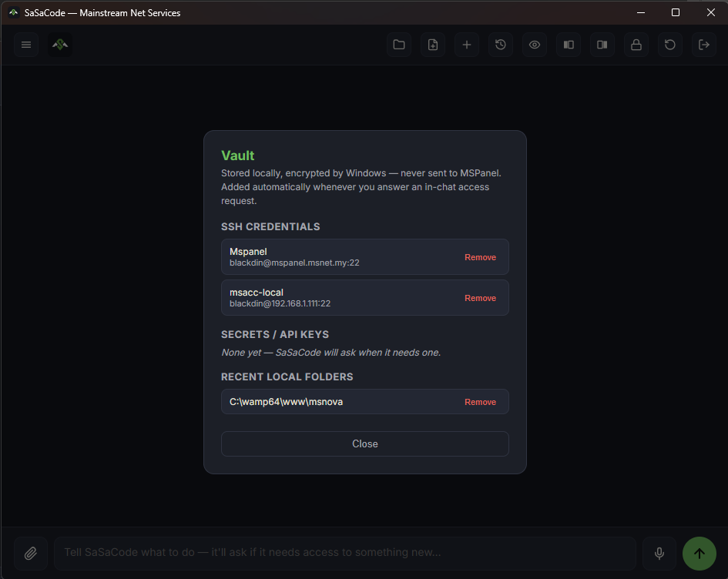The width and height of the screenshot is (728, 579).
Task: Toggle the eye preview icon
Action: click(535, 45)
